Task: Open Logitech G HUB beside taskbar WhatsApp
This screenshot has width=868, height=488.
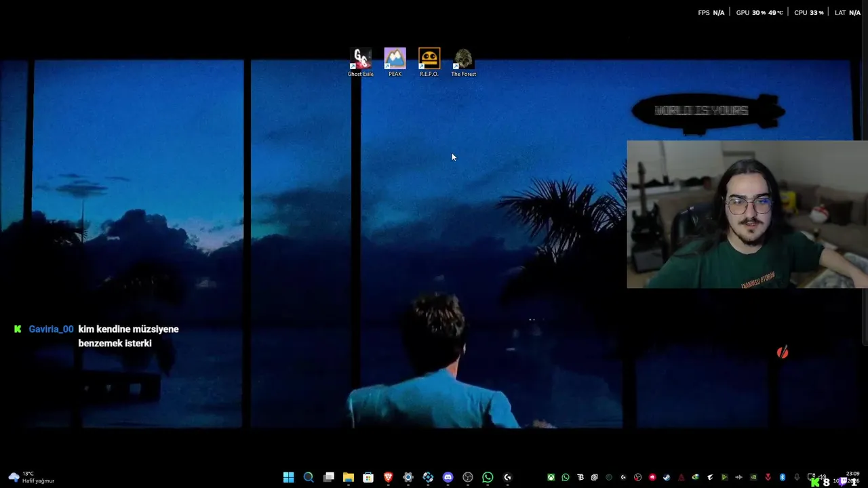Action: click(507, 477)
